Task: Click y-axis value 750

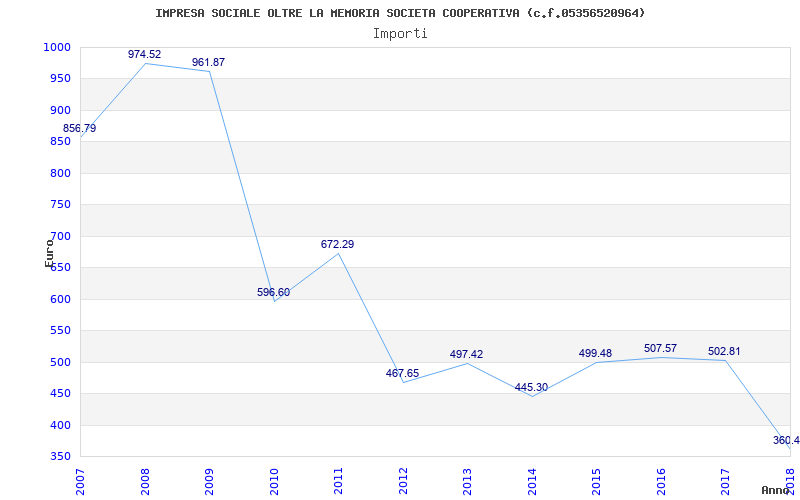Action: pyautogui.click(x=60, y=205)
